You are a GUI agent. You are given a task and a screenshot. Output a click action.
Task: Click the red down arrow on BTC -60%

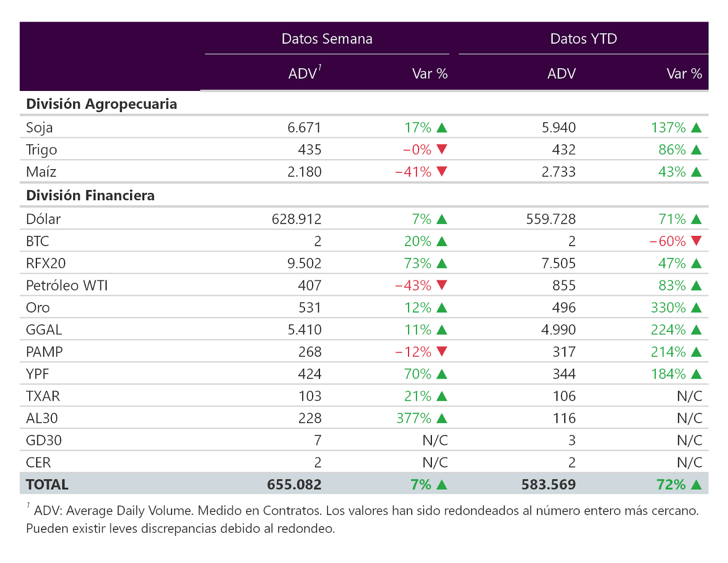[x=696, y=241]
